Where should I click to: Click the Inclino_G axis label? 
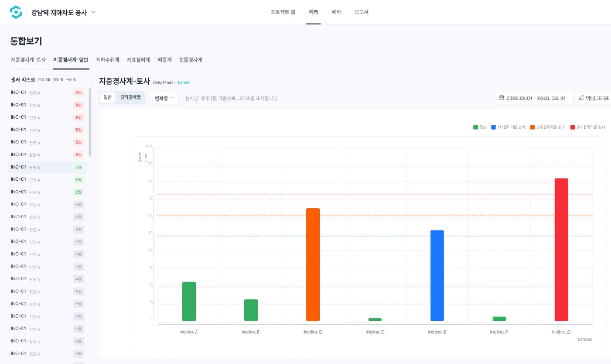[561, 332]
